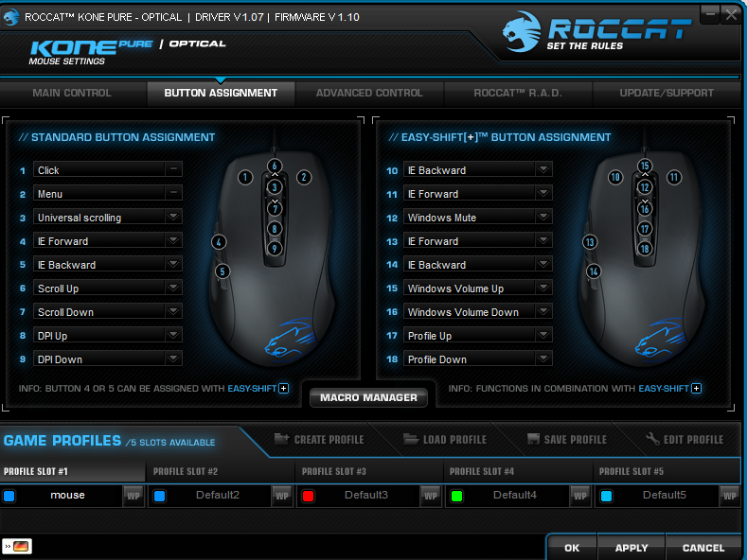Viewport: 747px width, 560px height.
Task: Click the German flag language icon
Action: pyautogui.click(x=21, y=546)
